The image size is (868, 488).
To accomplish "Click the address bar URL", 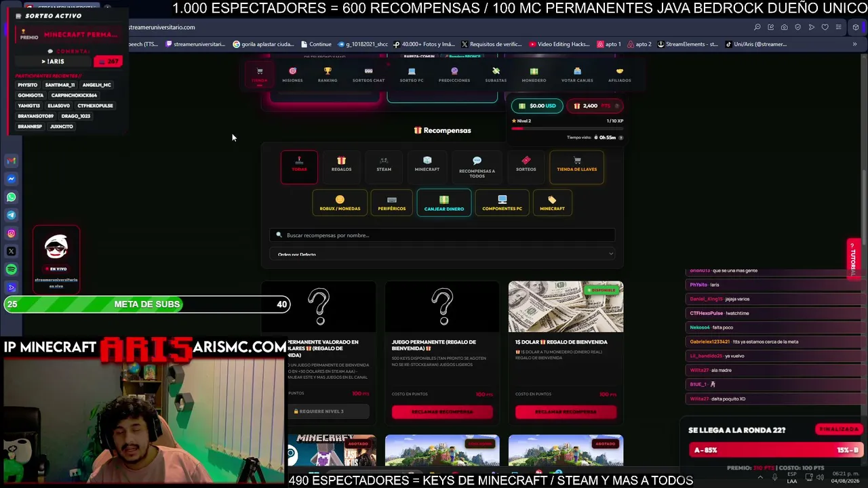I will click(162, 27).
